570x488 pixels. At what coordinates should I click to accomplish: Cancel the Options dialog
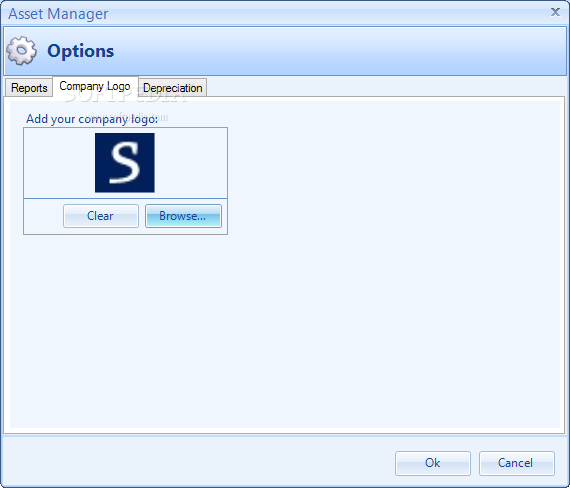tap(517, 463)
